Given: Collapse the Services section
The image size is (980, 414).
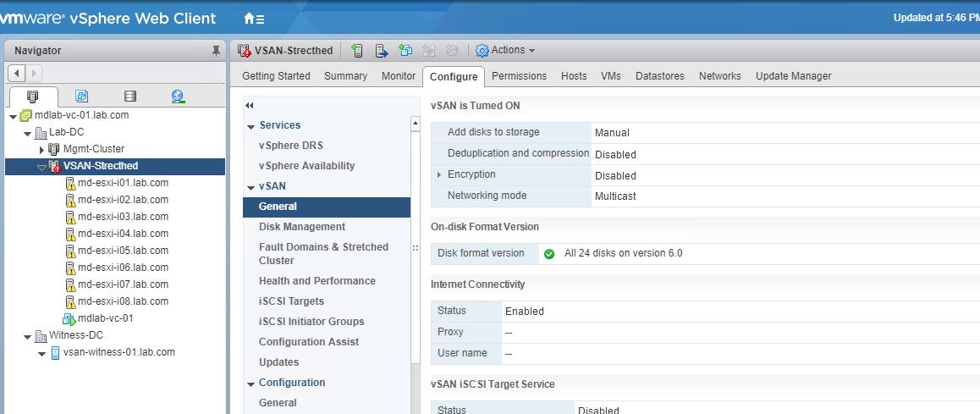Looking at the screenshot, I should pyautogui.click(x=251, y=126).
